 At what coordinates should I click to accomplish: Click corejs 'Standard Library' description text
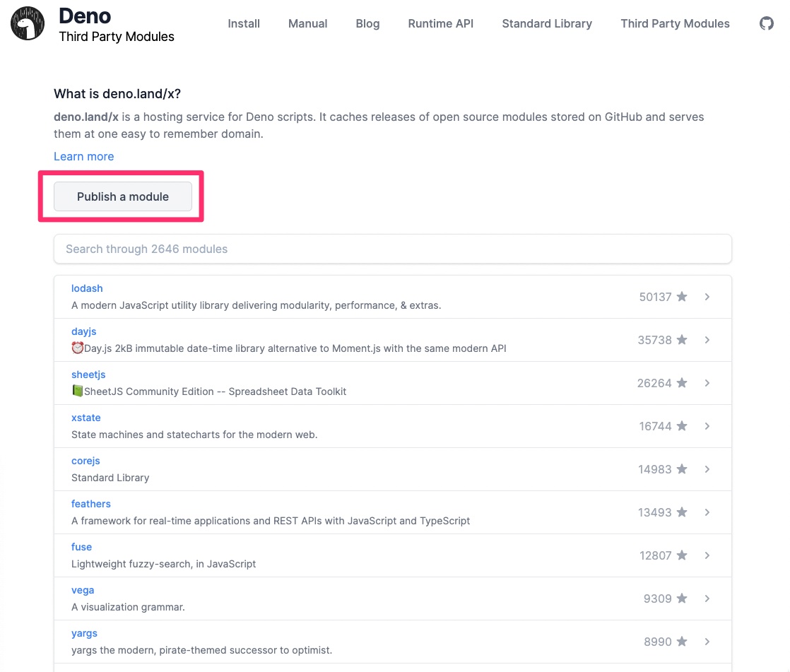click(110, 478)
